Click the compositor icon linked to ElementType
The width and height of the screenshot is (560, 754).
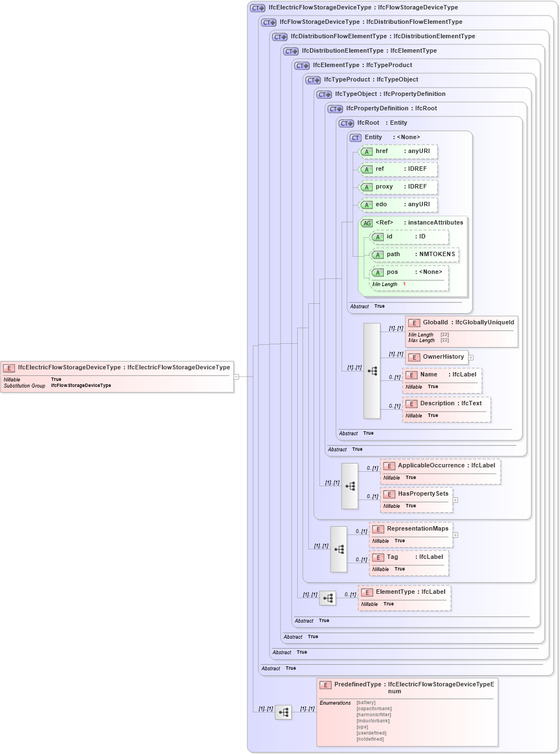click(328, 598)
